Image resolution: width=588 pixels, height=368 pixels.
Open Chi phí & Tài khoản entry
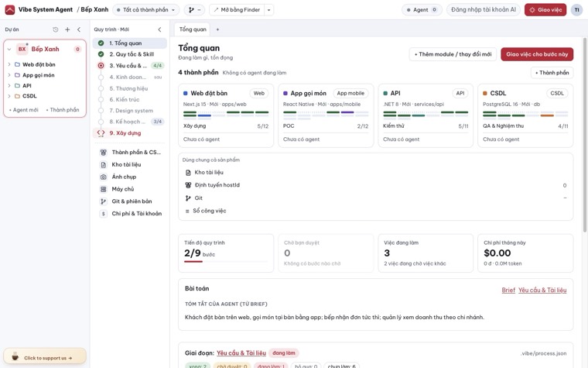(x=130, y=214)
